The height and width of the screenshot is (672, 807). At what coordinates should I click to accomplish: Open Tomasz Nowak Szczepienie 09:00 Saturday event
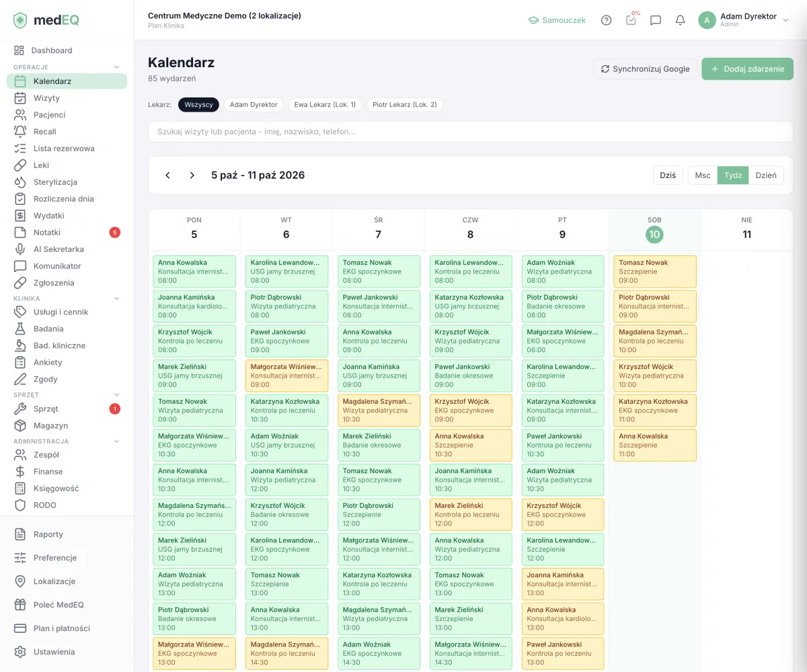pyautogui.click(x=654, y=271)
